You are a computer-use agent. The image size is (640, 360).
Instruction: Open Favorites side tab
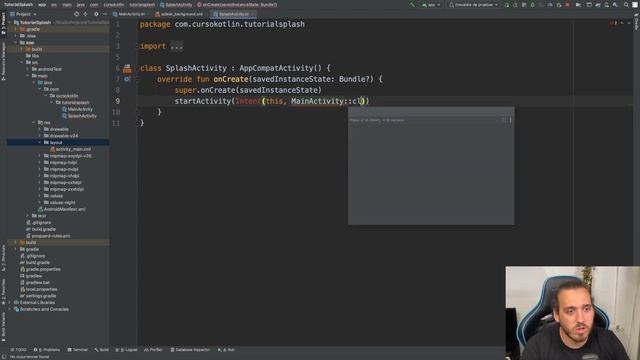pos(3,292)
